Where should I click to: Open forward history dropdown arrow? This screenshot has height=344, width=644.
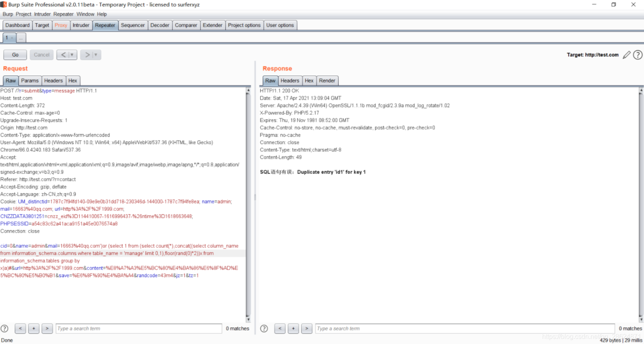pyautogui.click(x=96, y=55)
